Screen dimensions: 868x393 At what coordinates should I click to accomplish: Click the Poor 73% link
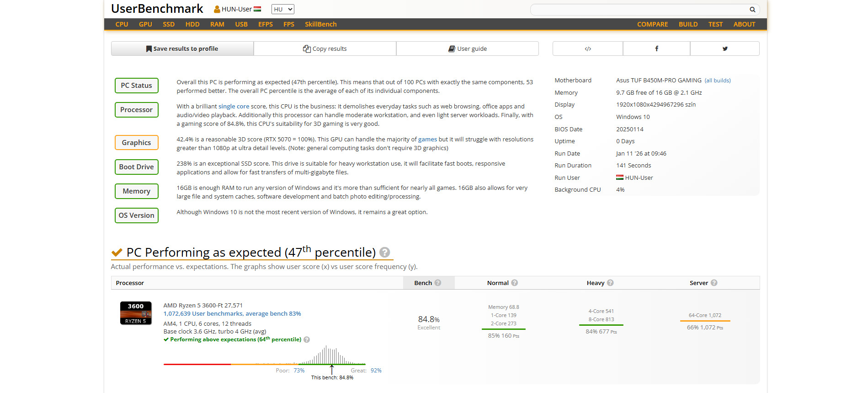click(x=299, y=371)
